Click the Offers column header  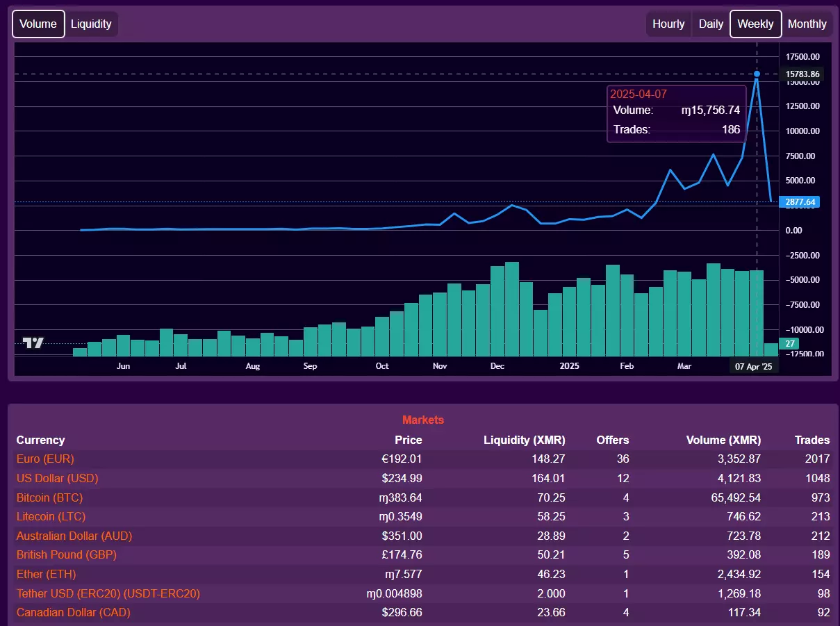coord(613,440)
